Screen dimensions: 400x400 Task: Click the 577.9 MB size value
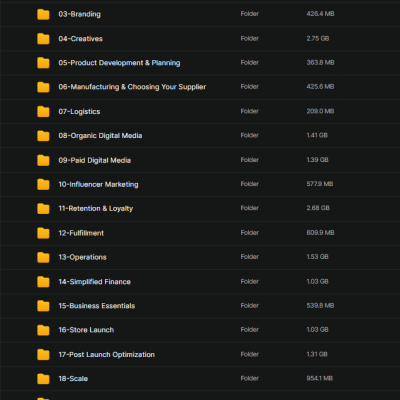tap(320, 184)
